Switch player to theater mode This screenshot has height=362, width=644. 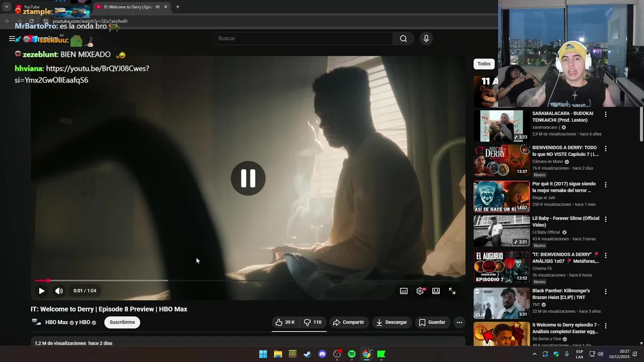[x=436, y=291]
